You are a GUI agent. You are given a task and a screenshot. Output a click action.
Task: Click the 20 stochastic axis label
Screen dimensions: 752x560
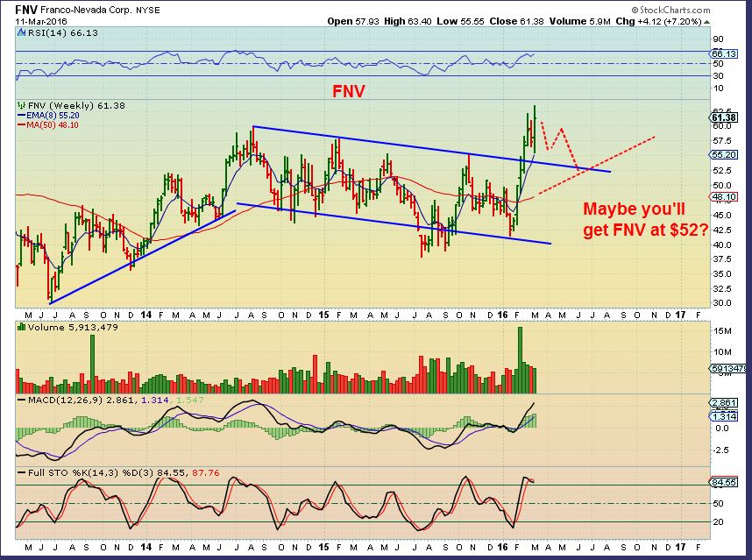click(x=719, y=522)
